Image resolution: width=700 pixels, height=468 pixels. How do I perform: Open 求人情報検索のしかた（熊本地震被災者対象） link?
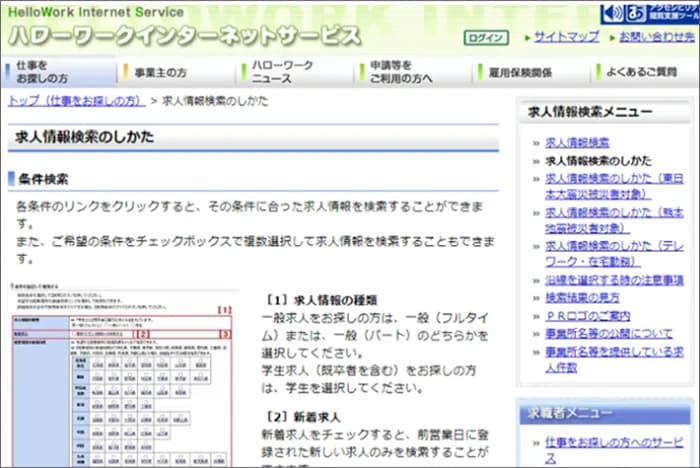pyautogui.click(x=614, y=220)
